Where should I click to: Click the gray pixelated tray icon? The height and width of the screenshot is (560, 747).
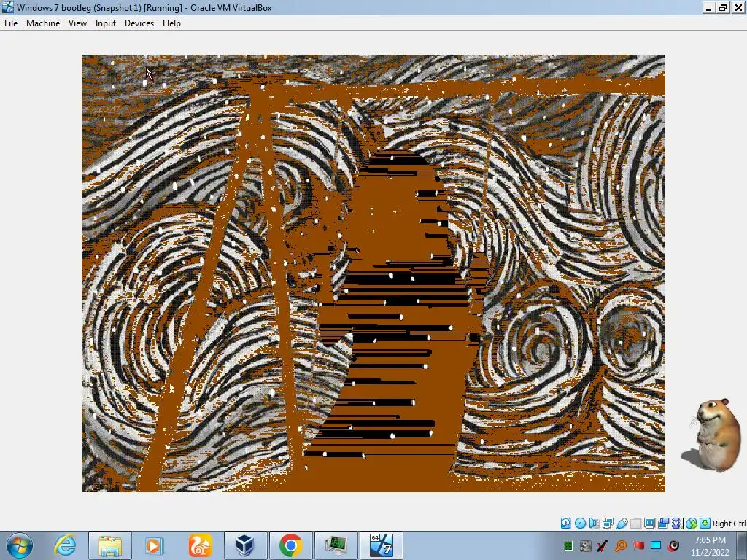(586, 545)
